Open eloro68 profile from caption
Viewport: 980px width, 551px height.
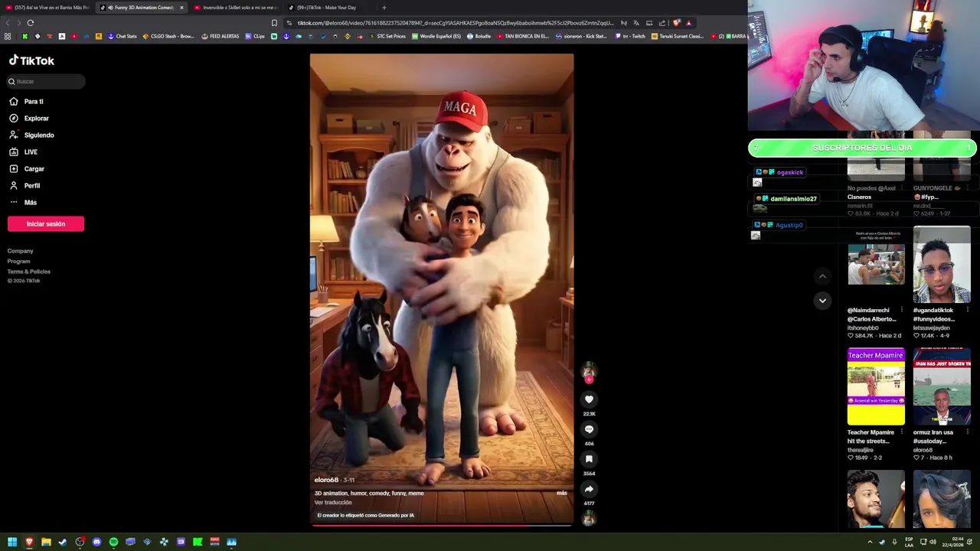point(326,480)
